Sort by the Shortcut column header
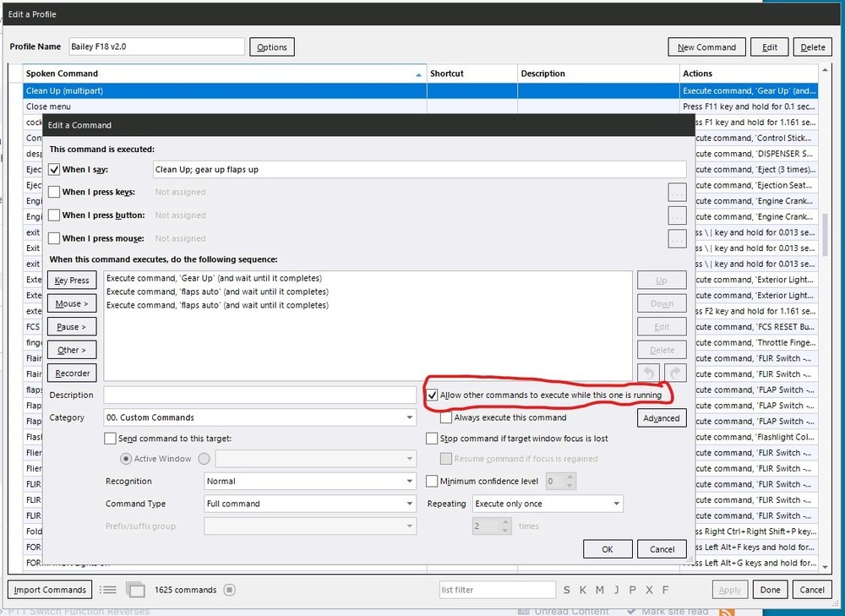Image resolution: width=845 pixels, height=616 pixels. pos(472,74)
